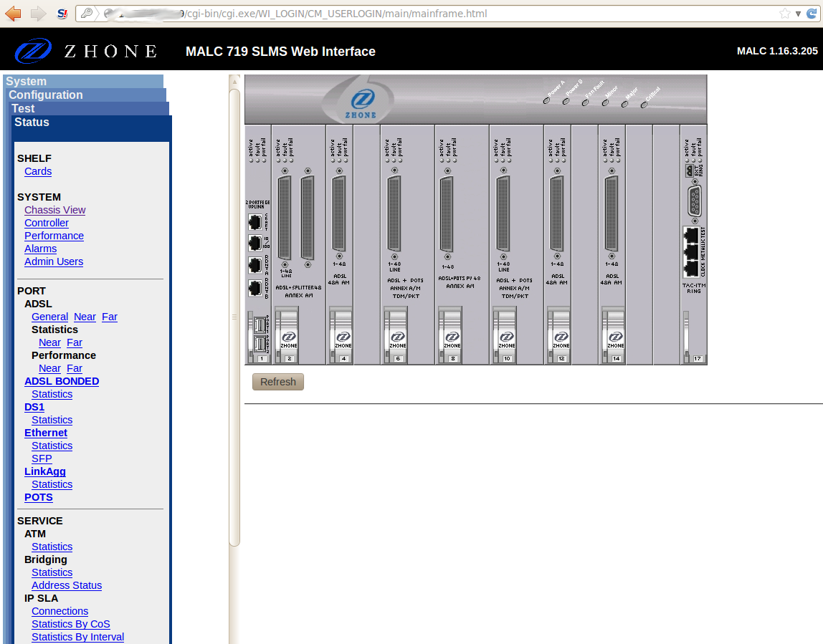
Task: Click the top RJ45 port on uplink card
Action: pyautogui.click(x=255, y=222)
